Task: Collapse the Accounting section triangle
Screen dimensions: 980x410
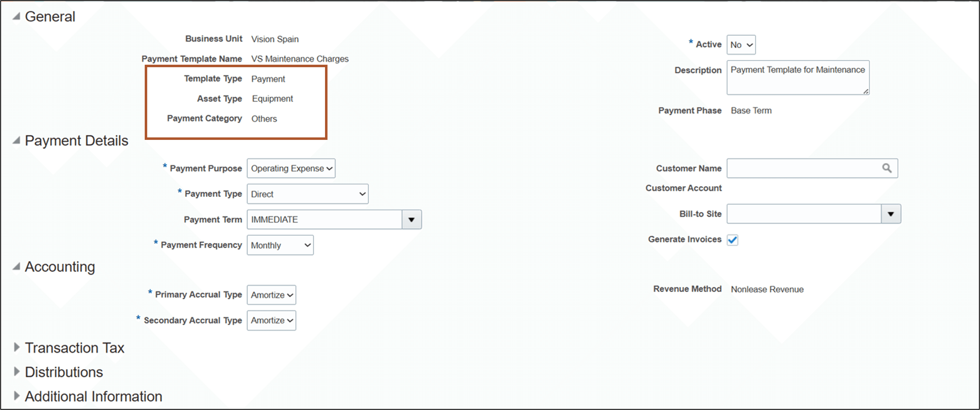Action: click(16, 266)
